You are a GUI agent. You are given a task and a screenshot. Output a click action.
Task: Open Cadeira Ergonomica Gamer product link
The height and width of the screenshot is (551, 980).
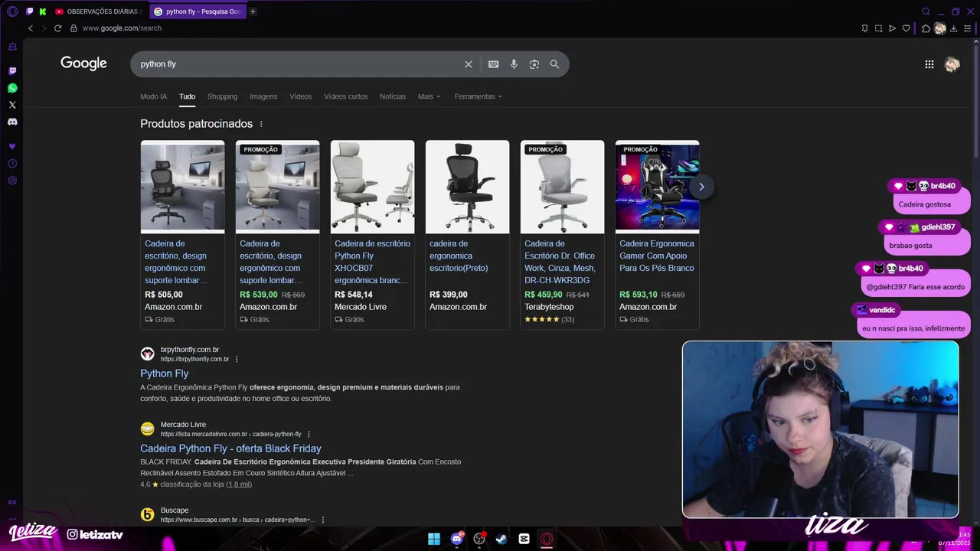657,256
